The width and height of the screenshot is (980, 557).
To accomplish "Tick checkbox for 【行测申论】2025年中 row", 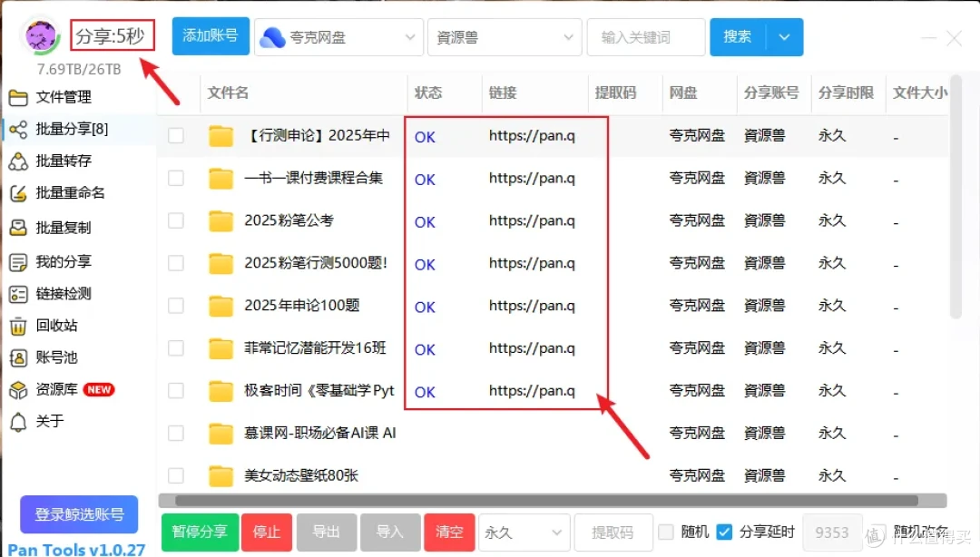I will click(176, 136).
